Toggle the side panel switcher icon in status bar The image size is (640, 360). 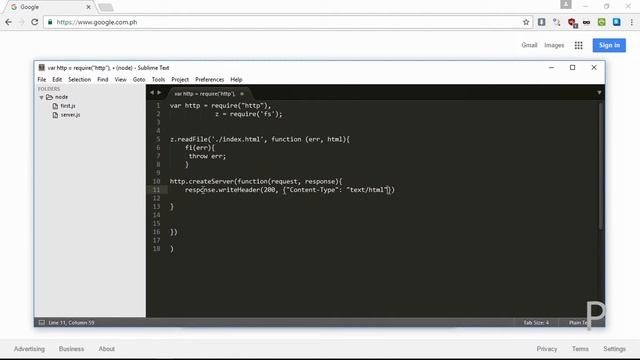coord(41,322)
